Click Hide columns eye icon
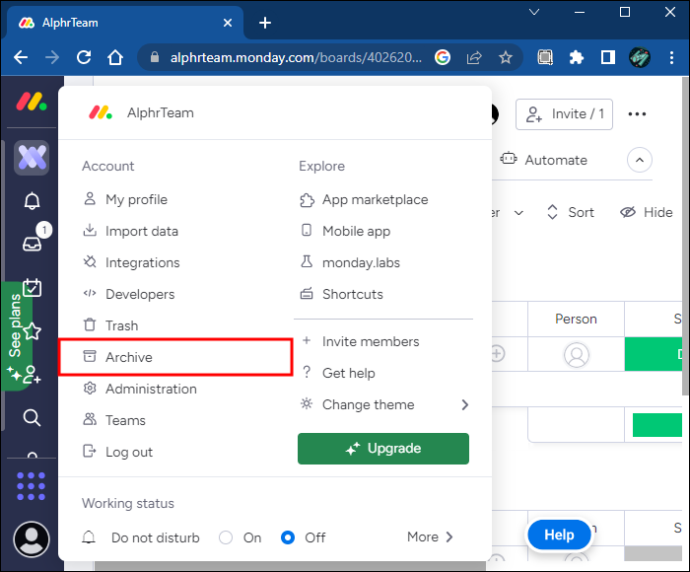 (628, 212)
